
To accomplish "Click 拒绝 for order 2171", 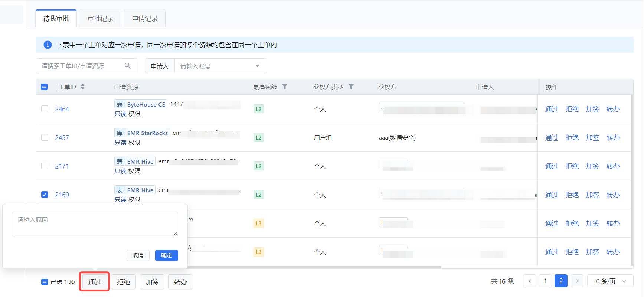I will click(x=572, y=166).
